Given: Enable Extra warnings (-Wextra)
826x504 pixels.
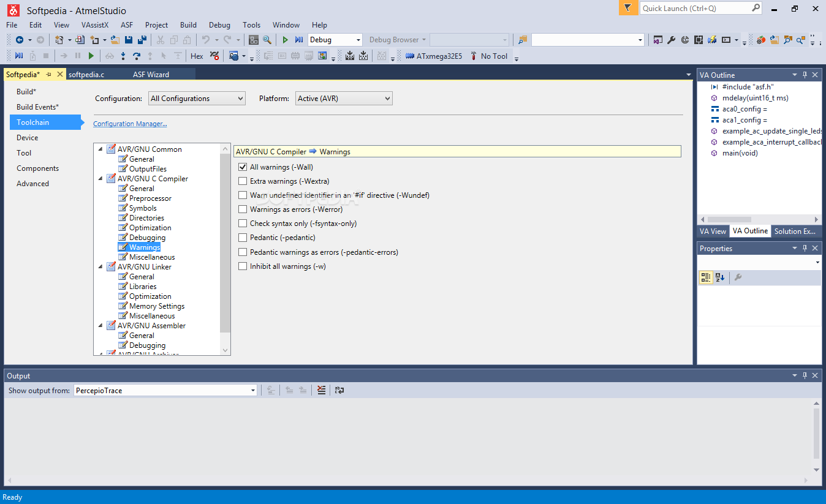Looking at the screenshot, I should coord(243,181).
